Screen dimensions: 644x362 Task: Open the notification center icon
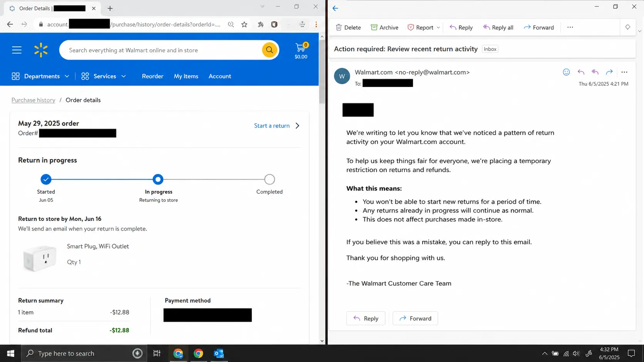(x=631, y=353)
